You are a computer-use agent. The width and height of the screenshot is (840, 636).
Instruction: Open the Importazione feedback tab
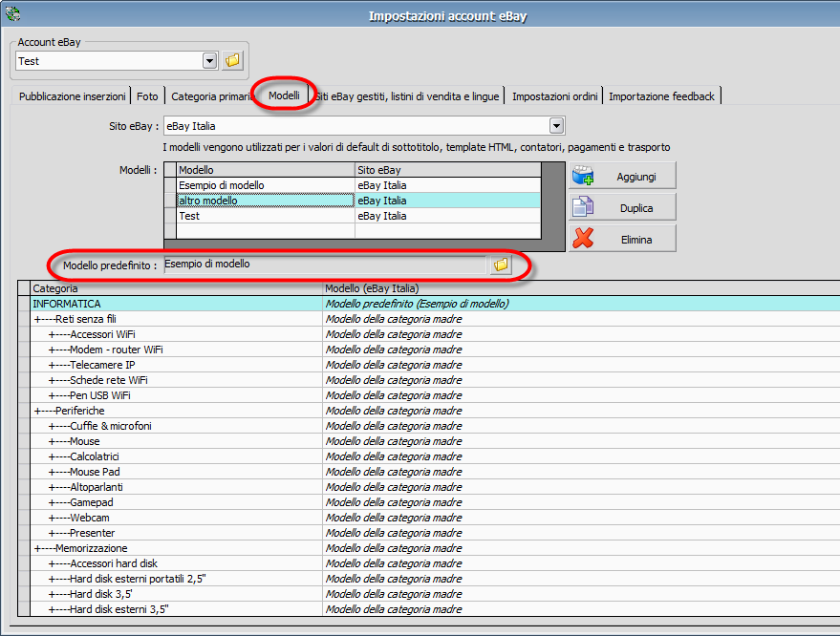[661, 96]
